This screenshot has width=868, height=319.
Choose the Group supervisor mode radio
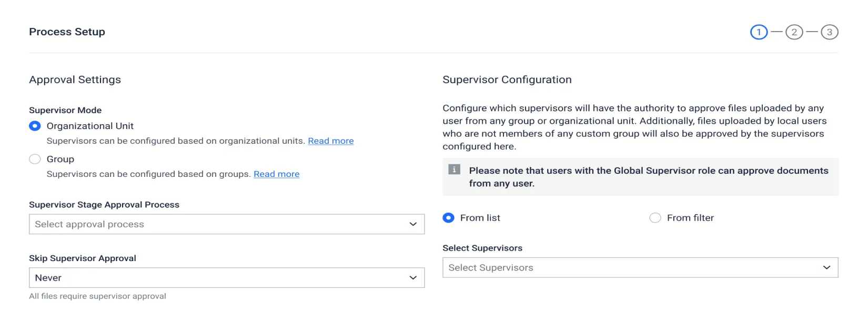pyautogui.click(x=35, y=159)
